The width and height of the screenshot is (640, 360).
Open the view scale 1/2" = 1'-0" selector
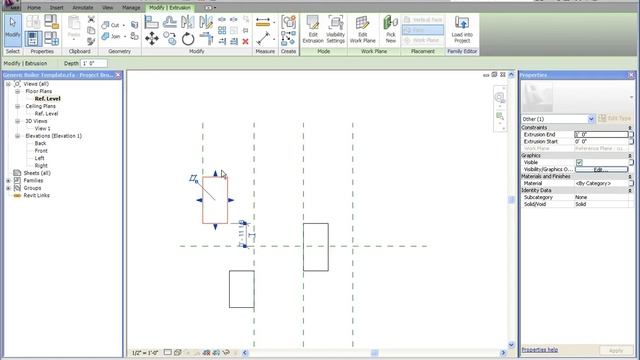point(145,352)
